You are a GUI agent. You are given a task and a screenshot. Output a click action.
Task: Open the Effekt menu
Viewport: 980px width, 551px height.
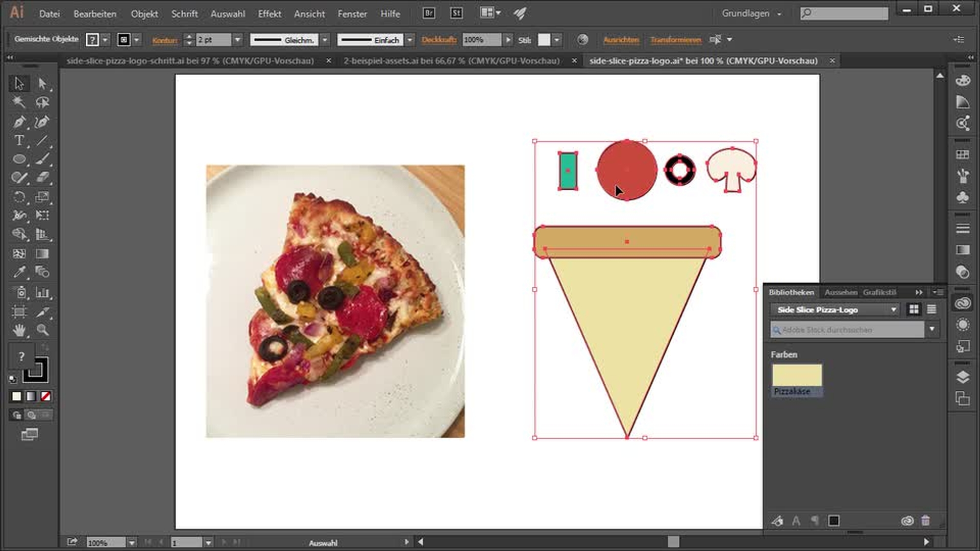pos(269,14)
